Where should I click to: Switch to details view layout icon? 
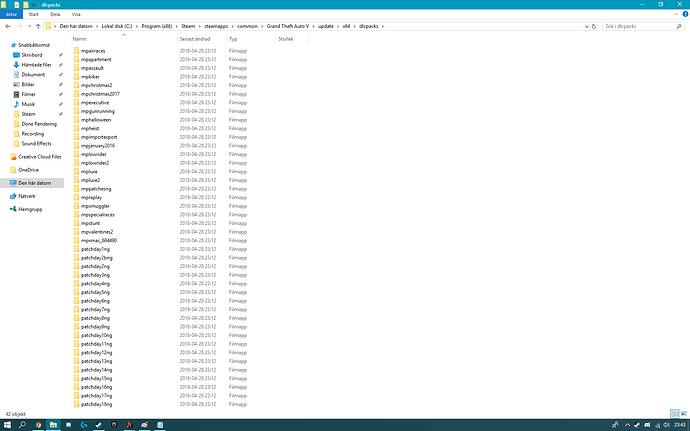pos(675,414)
